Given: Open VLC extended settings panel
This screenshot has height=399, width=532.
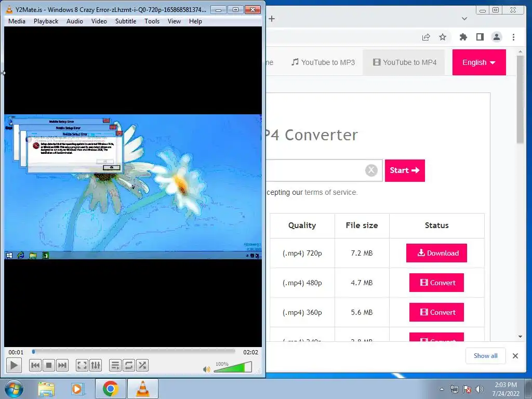Looking at the screenshot, I should point(96,365).
